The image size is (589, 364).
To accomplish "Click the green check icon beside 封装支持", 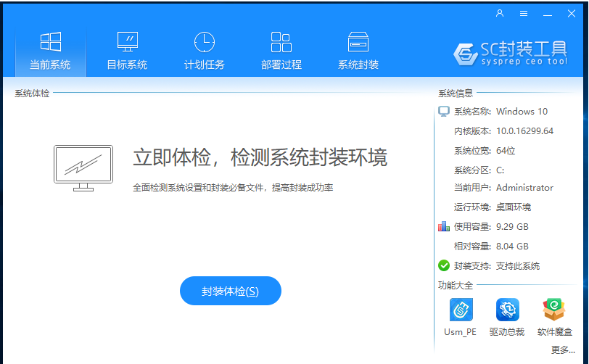I will 444,265.
